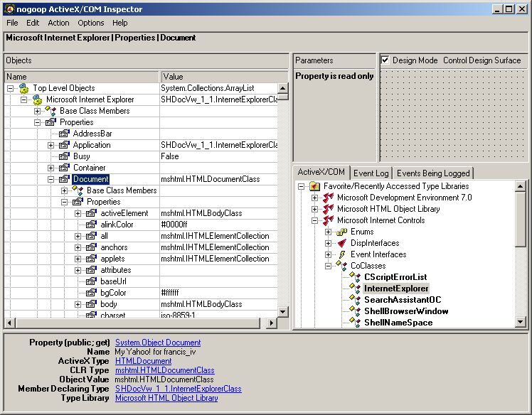Viewport: 532px width, 415px height.
Task: Click the Event Interfaces lightning icon
Action: pos(342,254)
